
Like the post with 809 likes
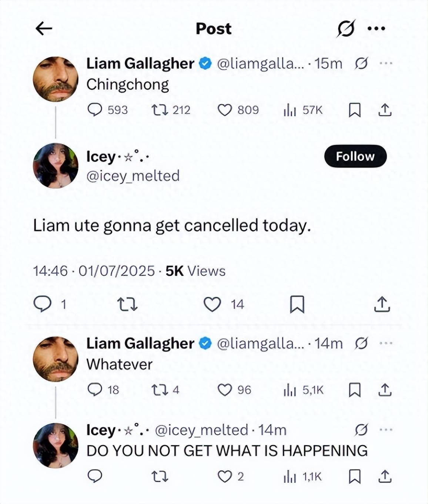click(x=224, y=110)
